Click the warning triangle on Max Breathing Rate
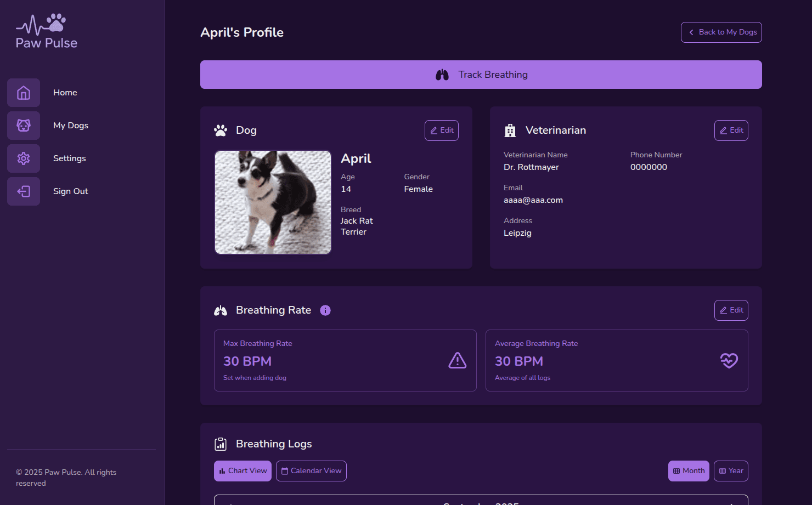812x505 pixels. (457, 360)
